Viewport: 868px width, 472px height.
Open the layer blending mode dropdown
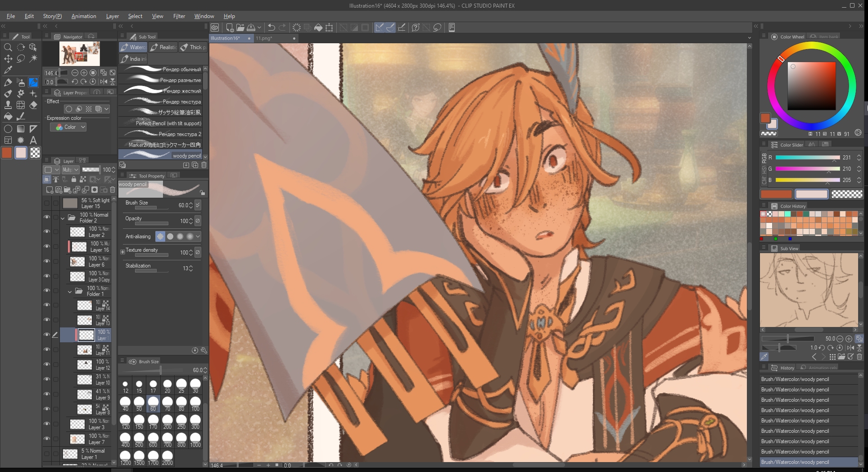(x=70, y=169)
